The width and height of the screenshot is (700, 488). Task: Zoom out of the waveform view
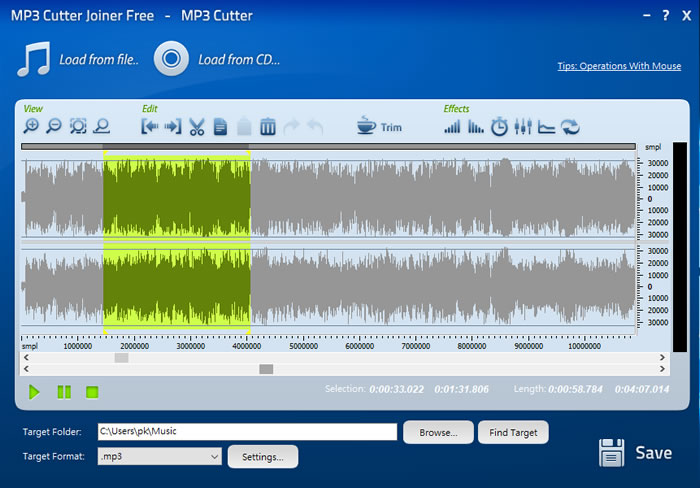[x=54, y=127]
